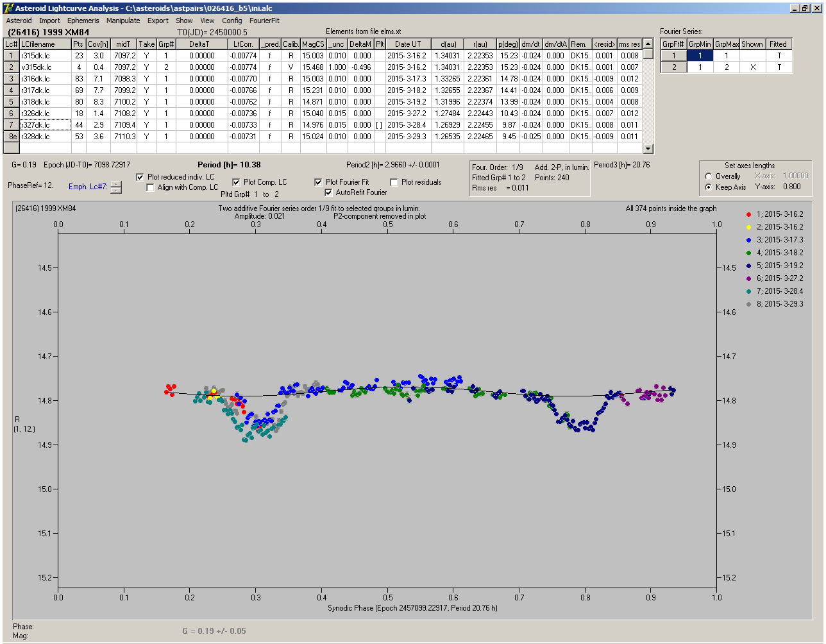Image resolution: width=826 pixels, height=644 pixels.
Task: Select the v315dk.lc file cell
Action: coord(44,67)
